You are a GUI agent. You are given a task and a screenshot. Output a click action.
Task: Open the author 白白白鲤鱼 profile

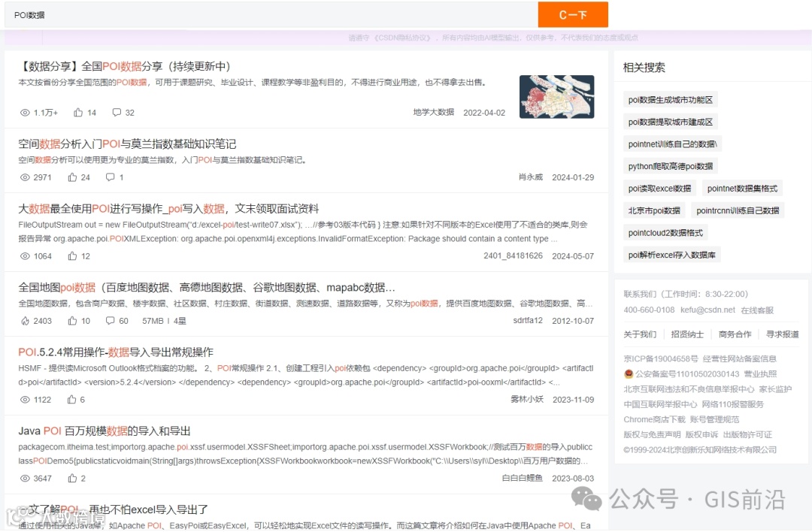click(522, 478)
